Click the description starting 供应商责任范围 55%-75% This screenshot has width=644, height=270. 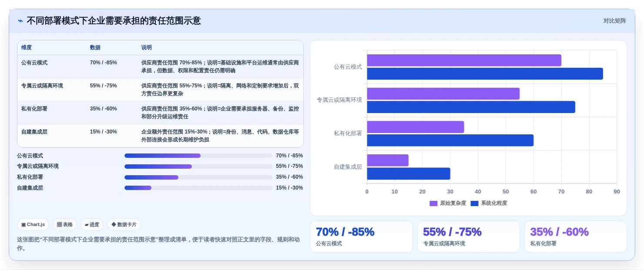tap(220, 90)
